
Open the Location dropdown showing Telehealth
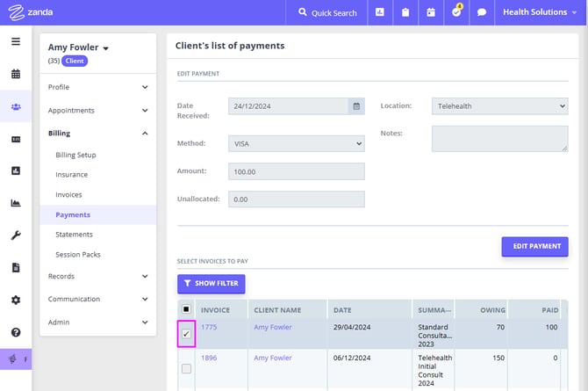(x=499, y=106)
